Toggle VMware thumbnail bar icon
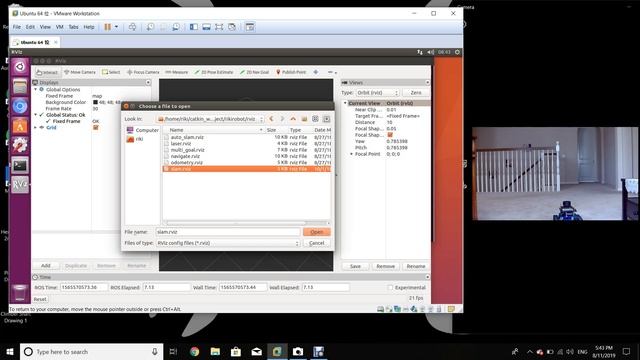This screenshot has height=360, width=640. [x=207, y=27]
